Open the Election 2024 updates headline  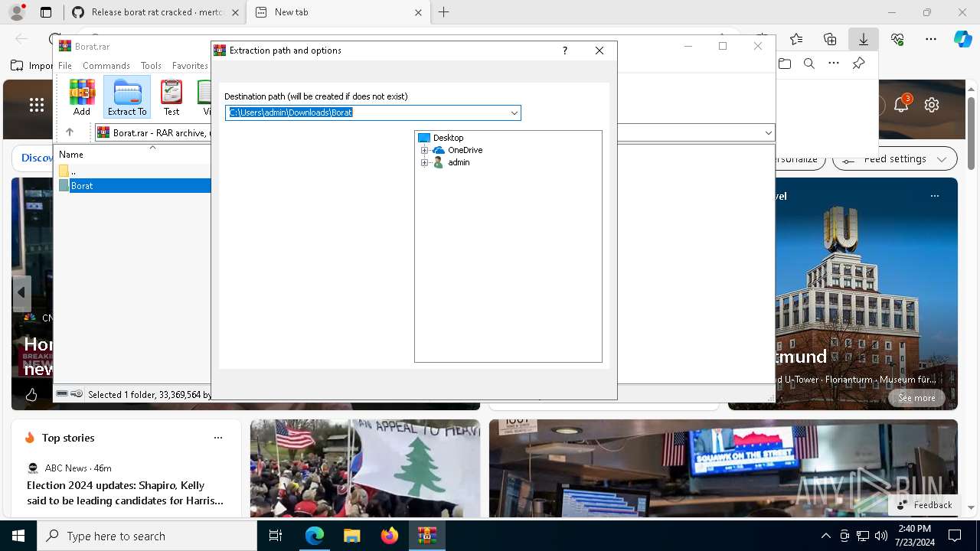click(x=126, y=493)
